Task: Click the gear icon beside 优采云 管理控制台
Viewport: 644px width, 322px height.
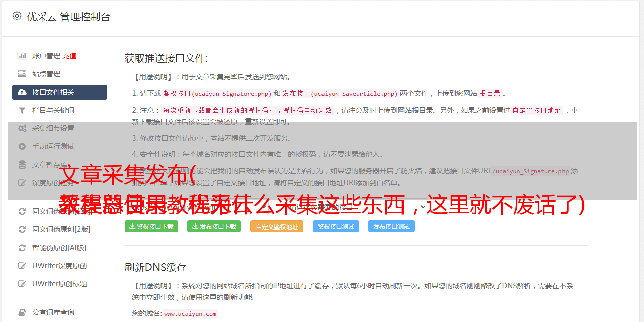Action: click(17, 16)
